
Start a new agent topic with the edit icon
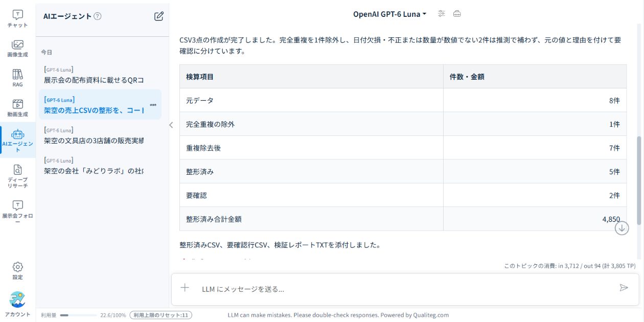(x=159, y=16)
